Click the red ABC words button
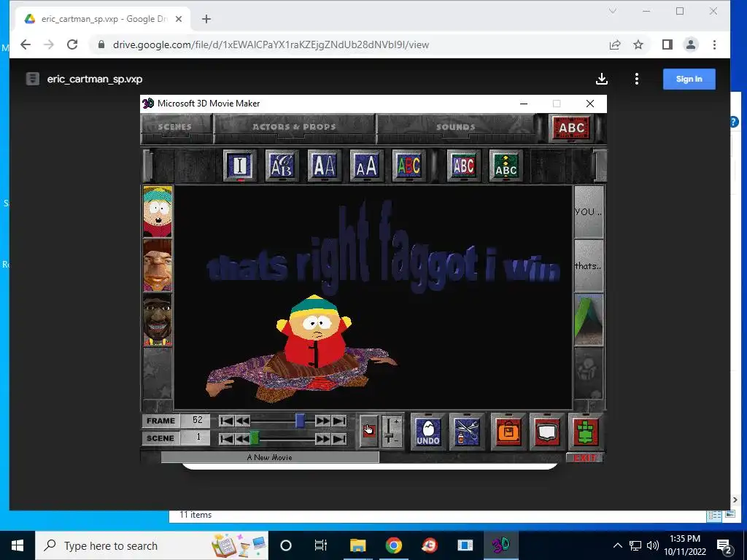747x560 pixels. coord(571,128)
